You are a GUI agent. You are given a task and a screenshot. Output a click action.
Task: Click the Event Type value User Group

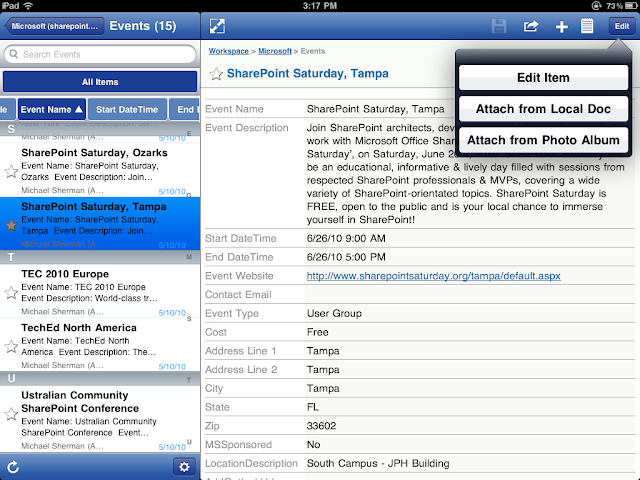tap(334, 313)
